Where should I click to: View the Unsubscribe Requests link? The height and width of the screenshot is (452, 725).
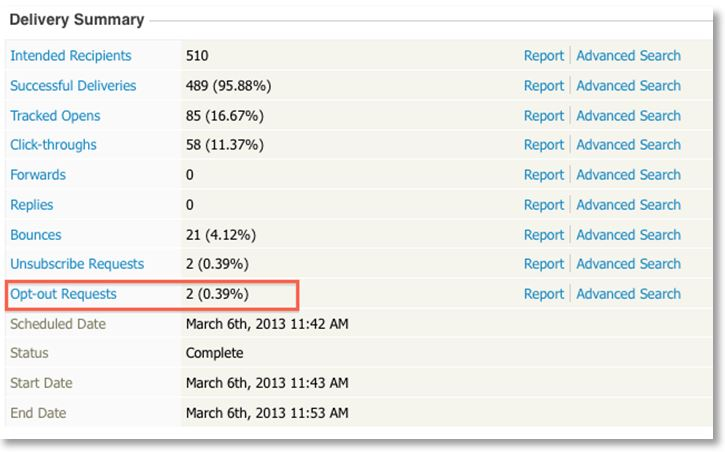coord(77,264)
